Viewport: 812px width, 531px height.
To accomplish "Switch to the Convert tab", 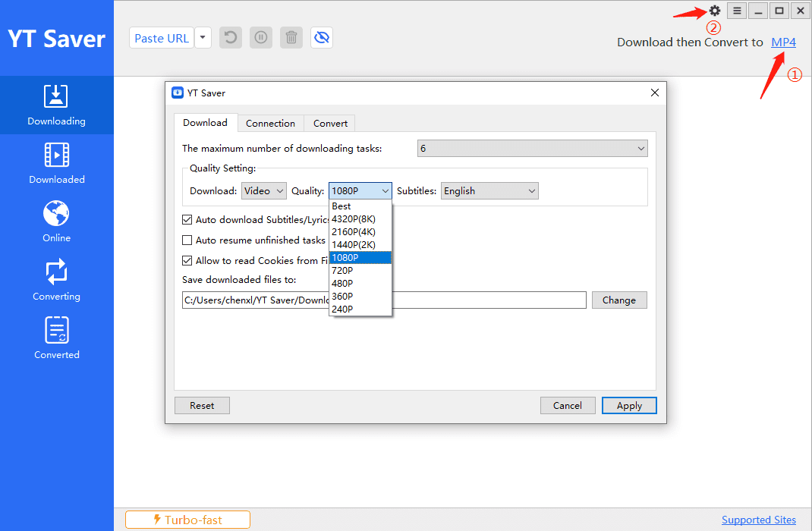I will (330, 123).
